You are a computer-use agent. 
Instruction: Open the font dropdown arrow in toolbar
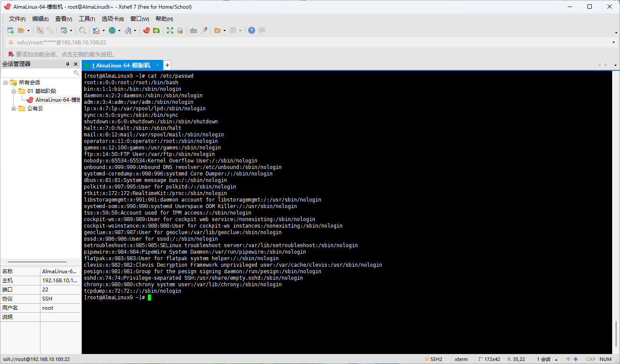[135, 30]
